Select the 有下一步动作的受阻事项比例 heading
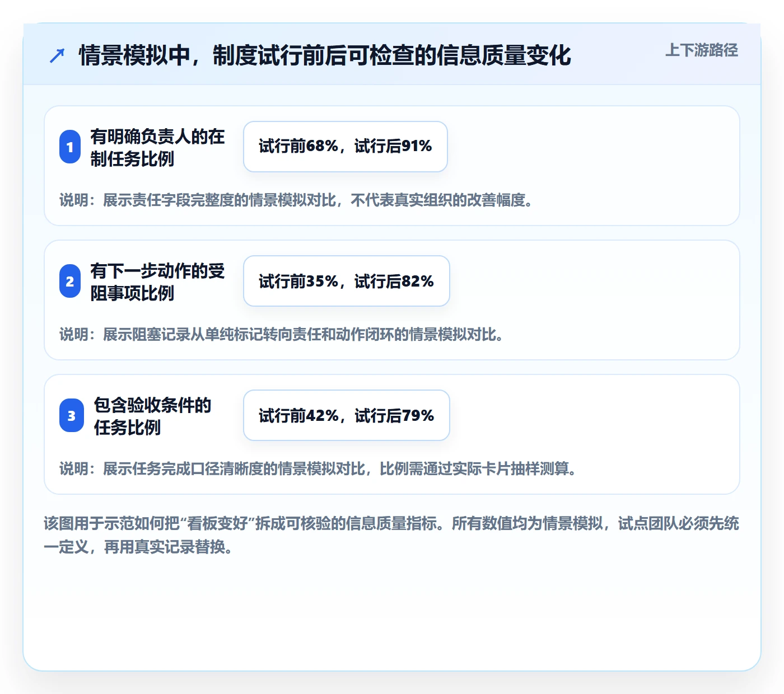The image size is (784, 694). point(157,282)
